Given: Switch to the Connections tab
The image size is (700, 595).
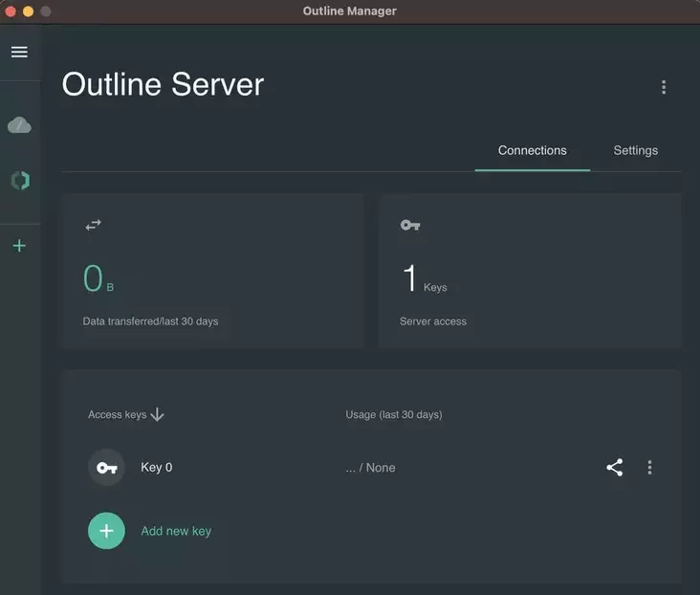Looking at the screenshot, I should coord(532,151).
